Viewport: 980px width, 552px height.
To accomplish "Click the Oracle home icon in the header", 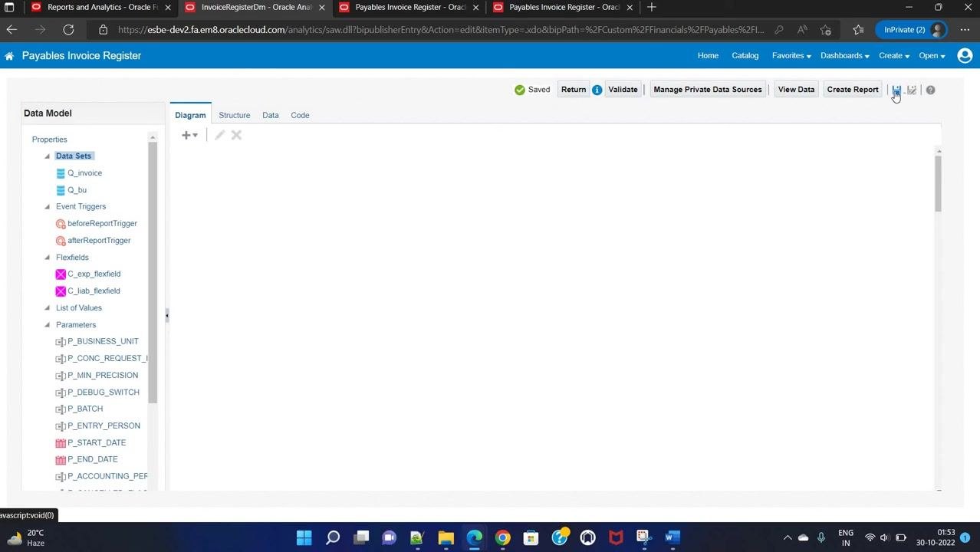I will click(9, 56).
